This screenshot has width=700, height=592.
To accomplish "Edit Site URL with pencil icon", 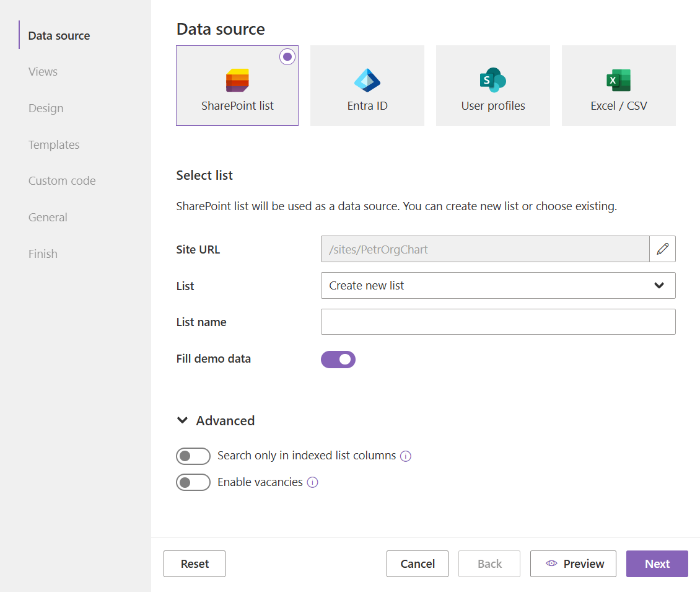I will (x=662, y=249).
